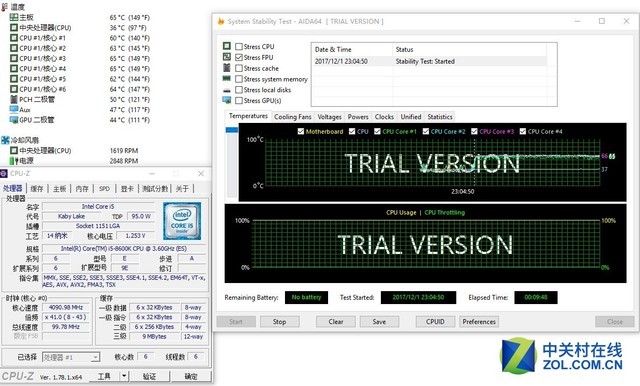Click the CPU #1/核心 #1 sensor icon
The image size is (640, 386).
(x=13, y=38)
